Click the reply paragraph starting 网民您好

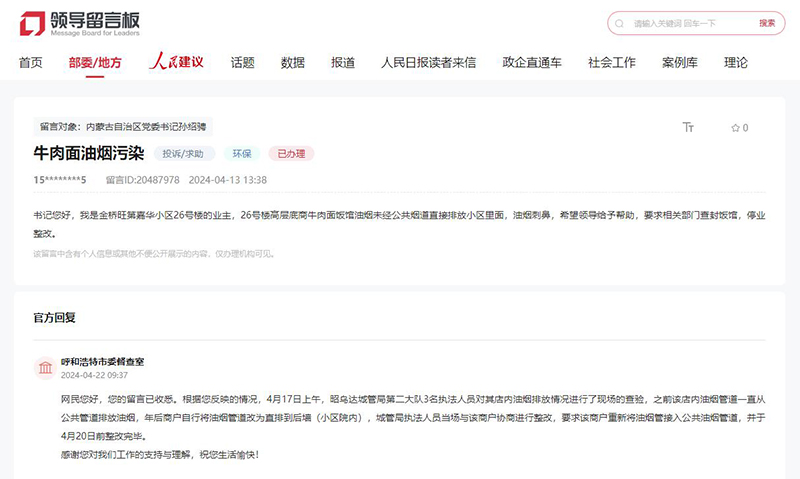pyautogui.click(x=413, y=418)
